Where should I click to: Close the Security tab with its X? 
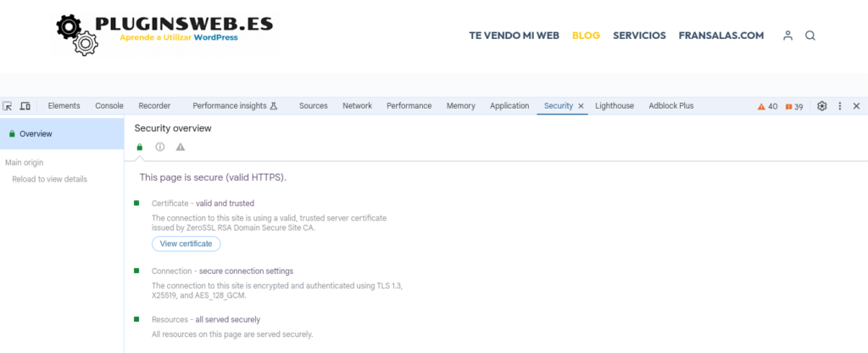pos(581,106)
